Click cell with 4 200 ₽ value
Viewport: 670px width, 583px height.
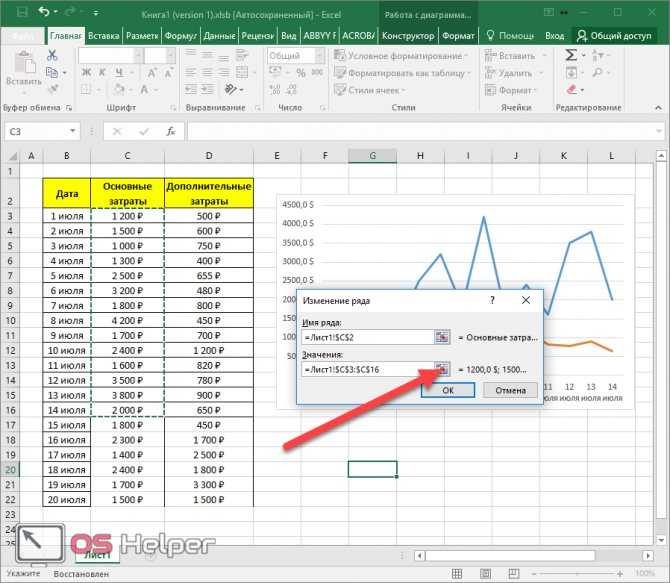127,321
